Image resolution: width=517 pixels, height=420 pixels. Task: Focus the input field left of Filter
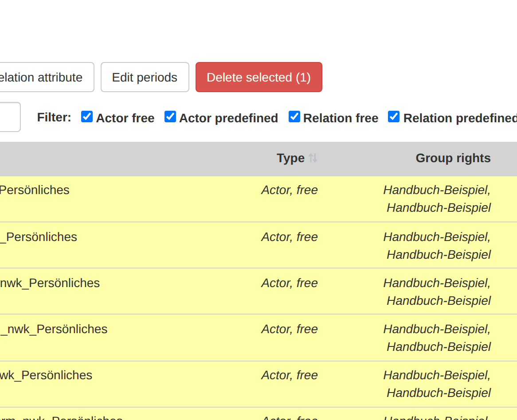10,117
